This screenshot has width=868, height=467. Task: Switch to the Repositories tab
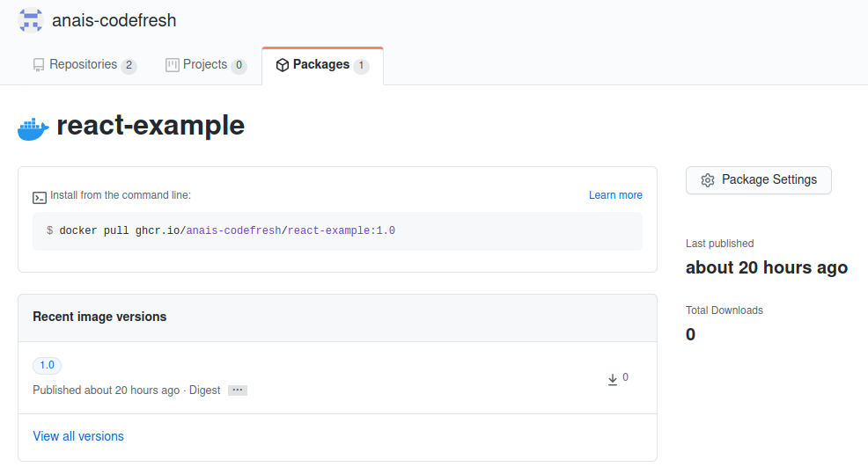point(83,65)
